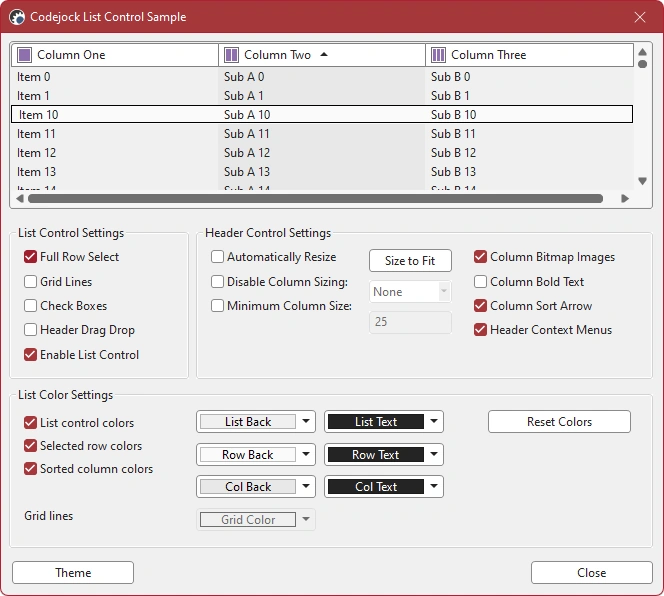
Task: Check Automatically Resize option
Action: [x=218, y=257]
